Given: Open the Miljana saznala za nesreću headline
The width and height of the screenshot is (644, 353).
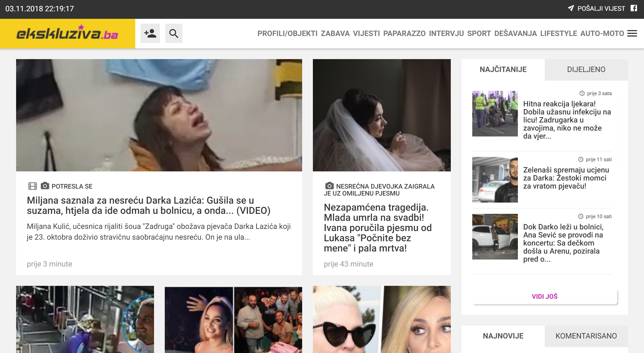Looking at the screenshot, I should coord(149,206).
